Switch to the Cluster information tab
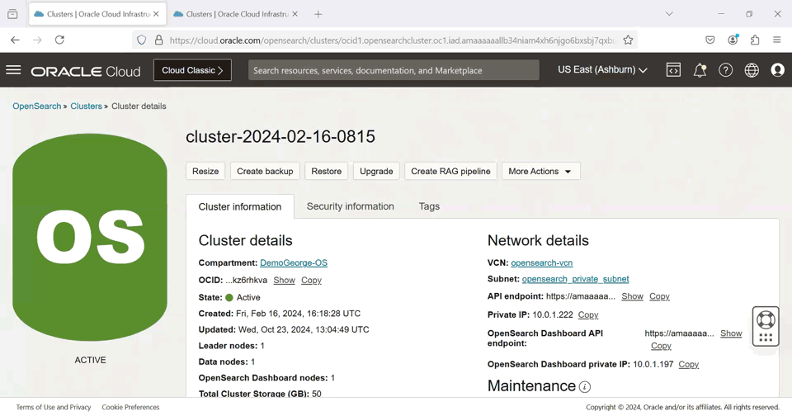Image resolution: width=792 pixels, height=416 pixels. click(240, 206)
